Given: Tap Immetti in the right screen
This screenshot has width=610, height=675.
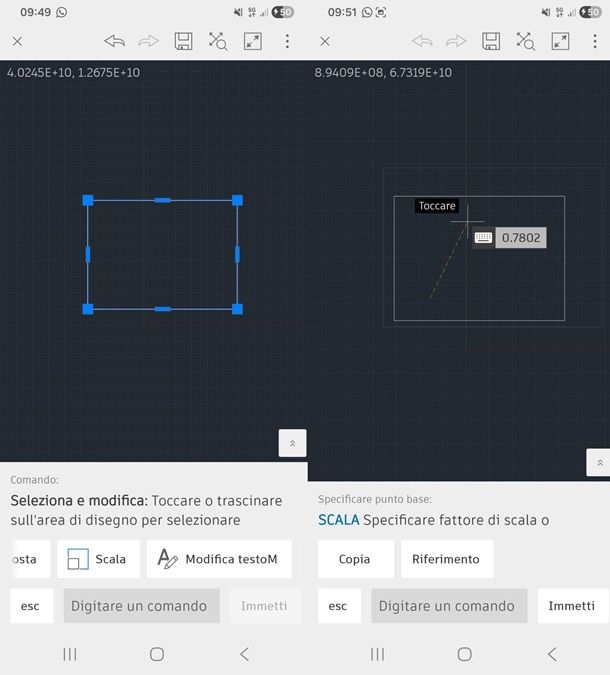Looking at the screenshot, I should coord(573,606).
